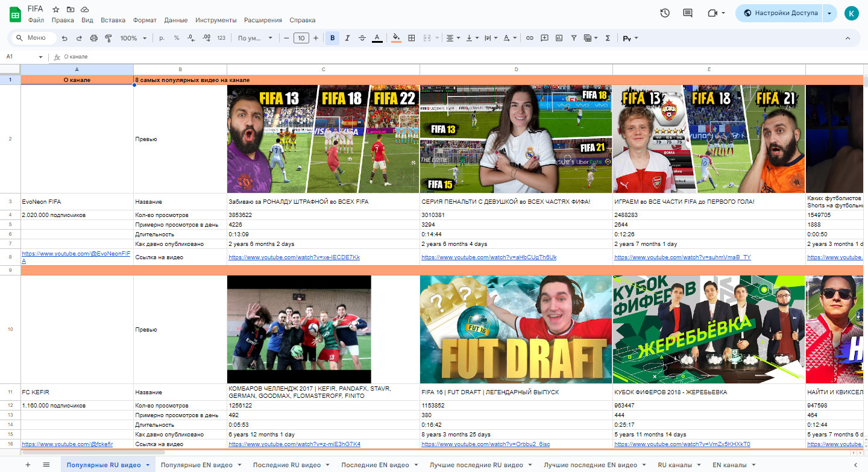The height and width of the screenshot is (472, 868).
Task: Print the spreadsheet using the printer icon
Action: point(94,38)
